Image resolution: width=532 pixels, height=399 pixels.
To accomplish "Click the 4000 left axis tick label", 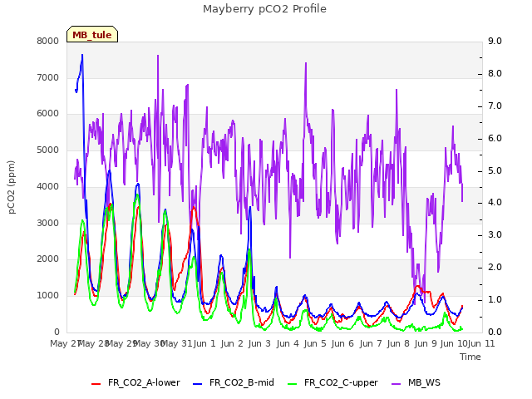I will tap(48, 186).
